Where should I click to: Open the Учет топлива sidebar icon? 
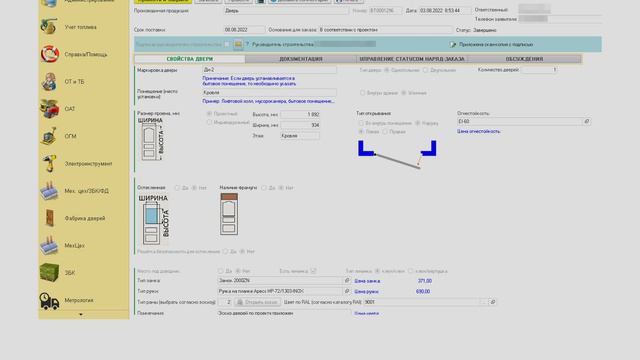coord(49,27)
